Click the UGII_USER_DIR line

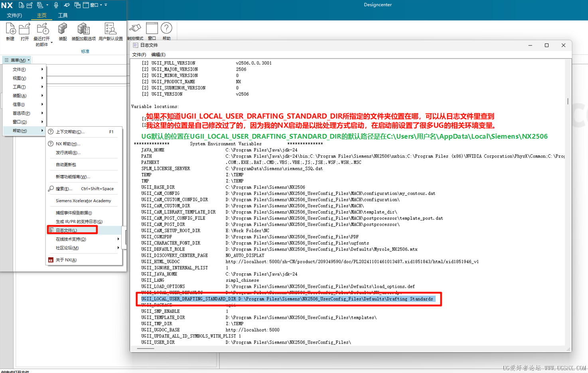click(246, 343)
